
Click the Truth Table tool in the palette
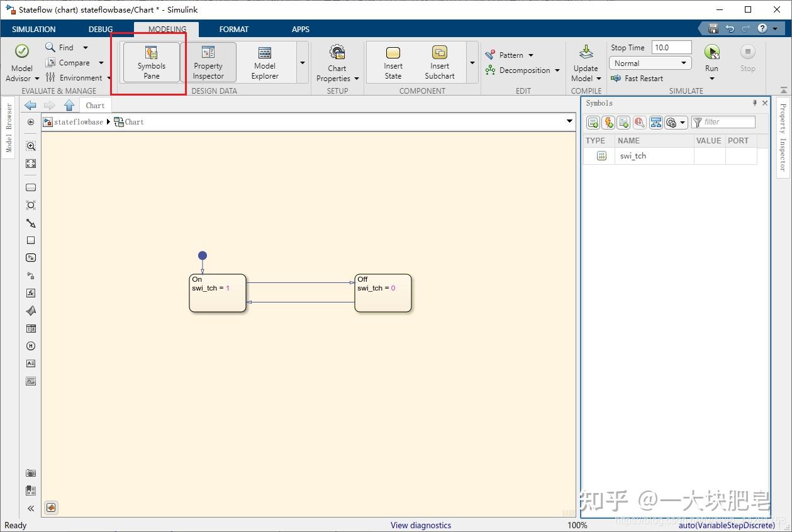(31, 328)
